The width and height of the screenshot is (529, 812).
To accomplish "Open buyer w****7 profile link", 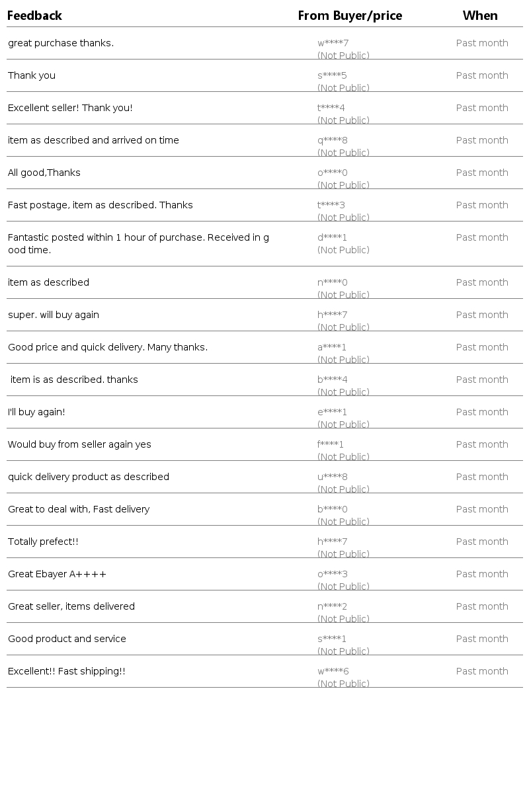I will (333, 43).
